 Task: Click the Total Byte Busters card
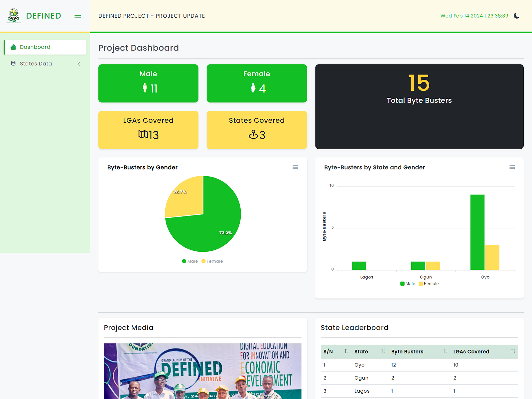tap(419, 106)
